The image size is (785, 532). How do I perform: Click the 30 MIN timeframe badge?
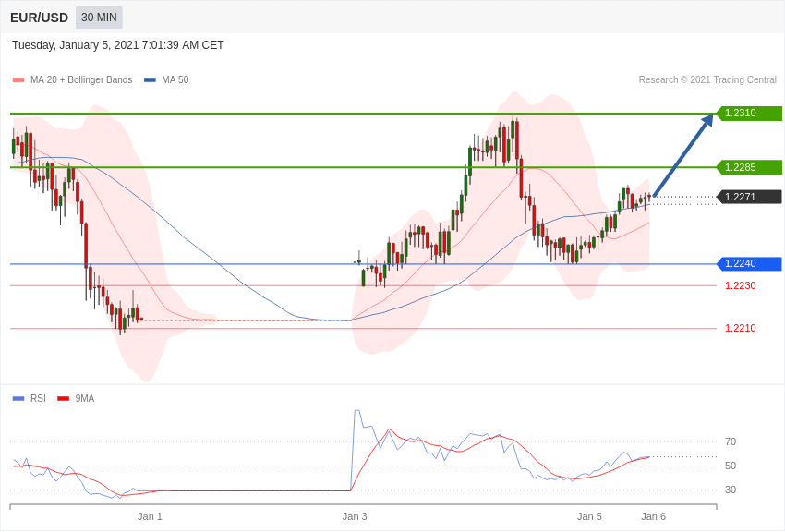99,18
